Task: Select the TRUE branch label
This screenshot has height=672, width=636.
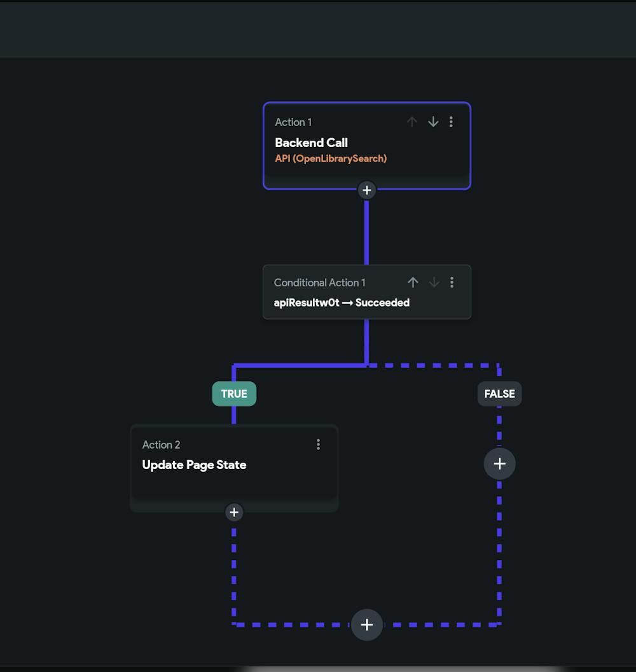Action: coord(234,394)
